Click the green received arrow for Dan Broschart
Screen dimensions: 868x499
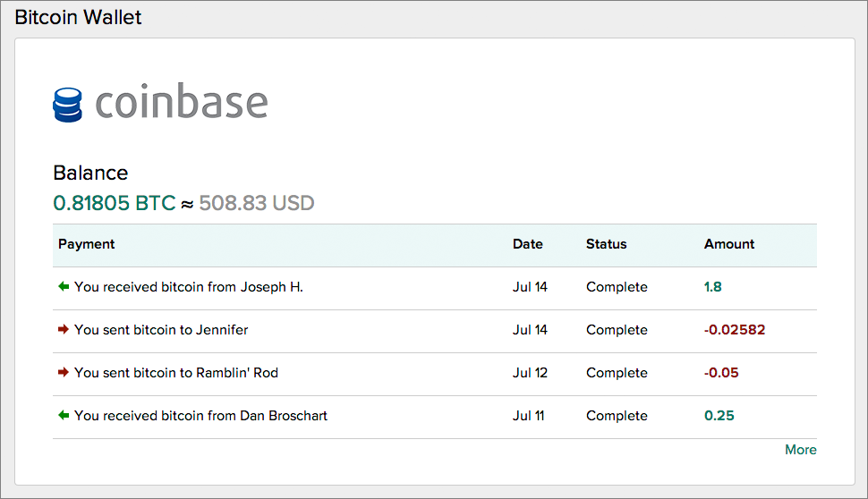pyautogui.click(x=64, y=415)
